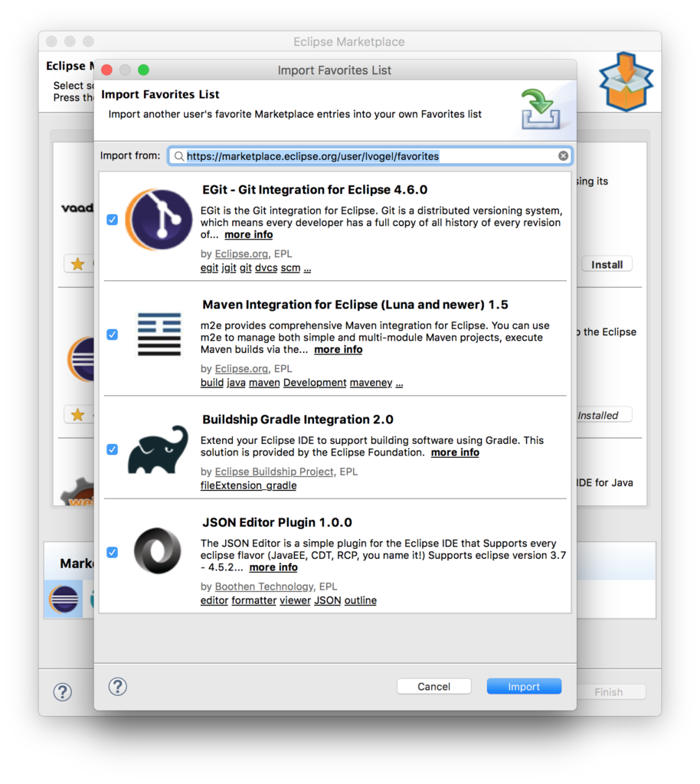Image resolution: width=700 pixels, height=784 pixels.
Task: Open the Boothen Technology link
Action: tap(264, 586)
